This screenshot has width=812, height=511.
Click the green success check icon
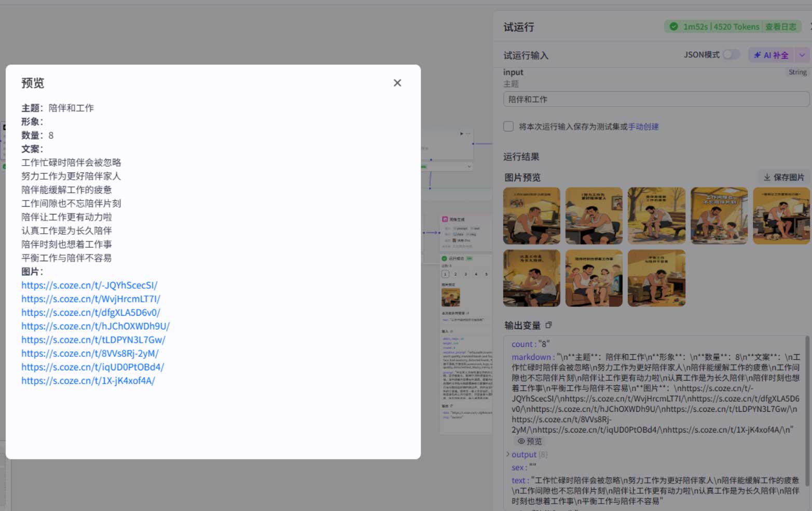coord(673,26)
